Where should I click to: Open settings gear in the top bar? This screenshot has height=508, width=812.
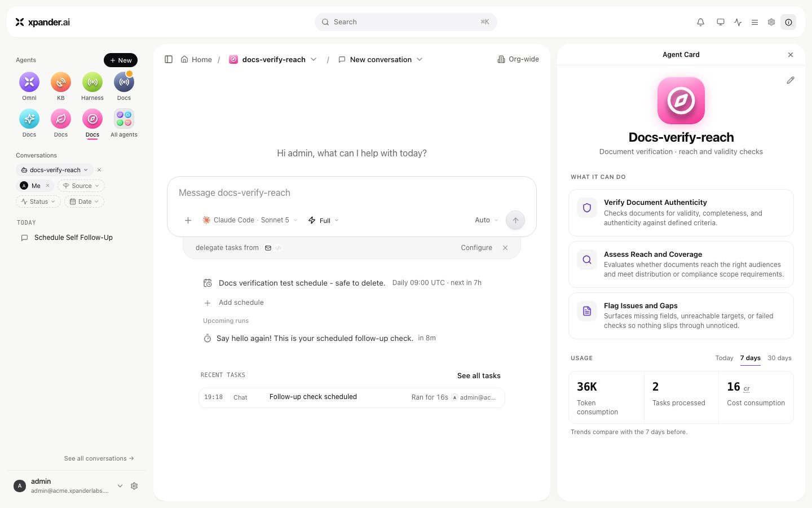pyautogui.click(x=771, y=22)
